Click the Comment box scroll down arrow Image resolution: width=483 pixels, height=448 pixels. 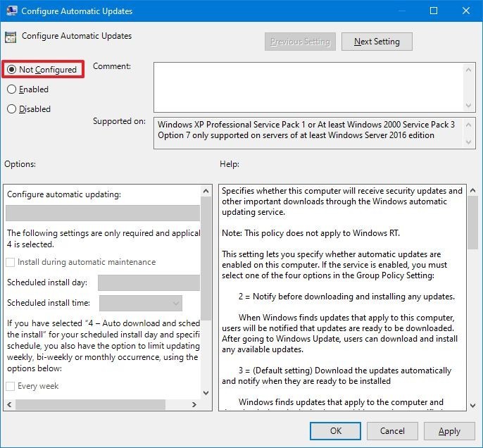(468, 106)
